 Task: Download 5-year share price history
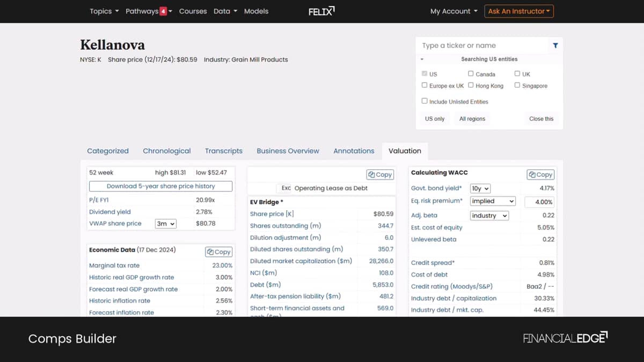pos(160,186)
